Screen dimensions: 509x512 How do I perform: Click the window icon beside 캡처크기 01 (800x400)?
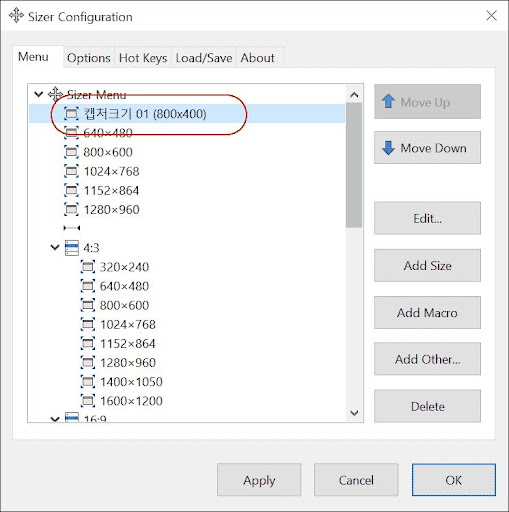click(71, 114)
